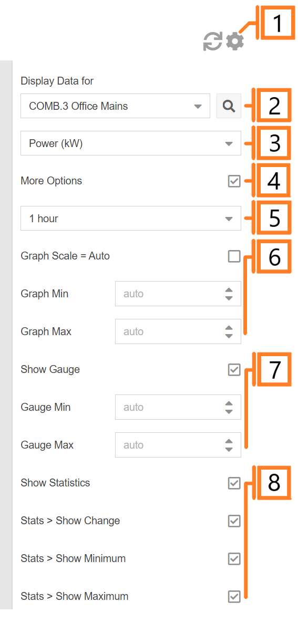298x644 pixels.
Task: Decrease Graph Max with down arrow
Action: click(229, 336)
